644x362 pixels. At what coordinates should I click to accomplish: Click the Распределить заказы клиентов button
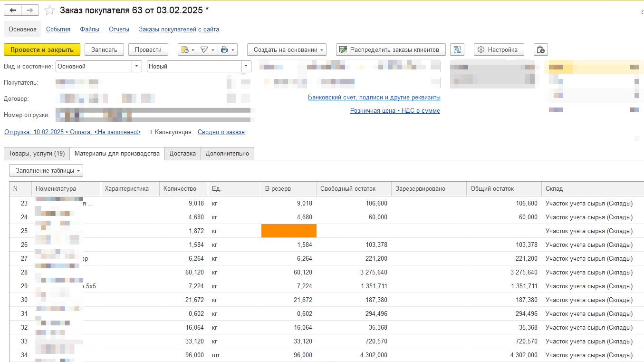(x=391, y=49)
